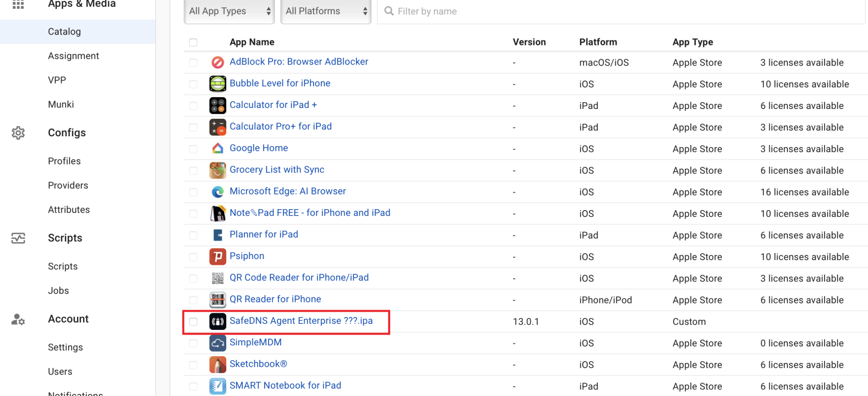Open Jobs in the sidebar
868x396 pixels.
(x=58, y=291)
